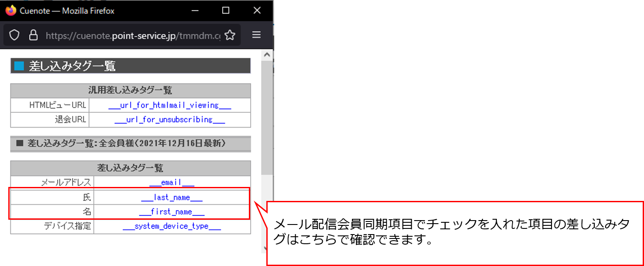Open the ___last_name___ link
Screen dimensions: 644x266
[172, 197]
